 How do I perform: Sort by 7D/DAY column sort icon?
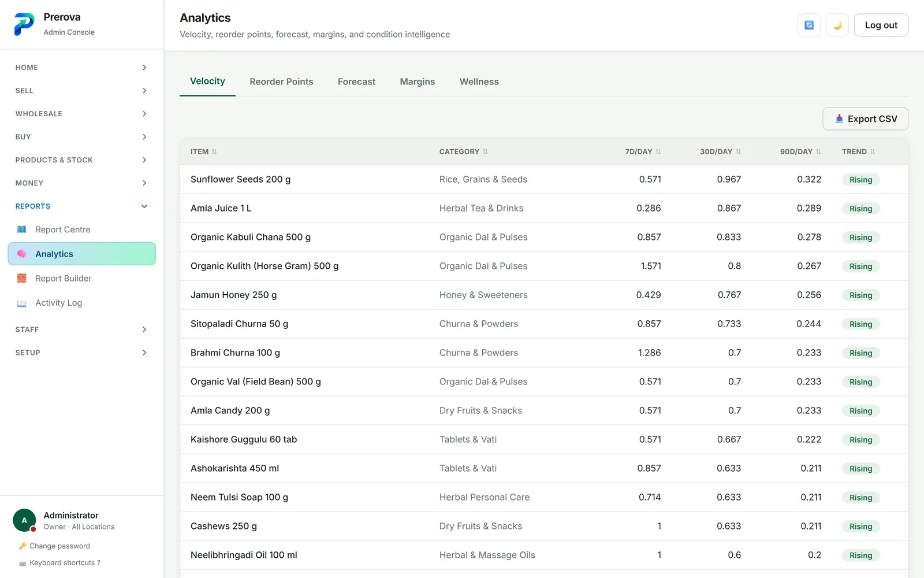[658, 151]
